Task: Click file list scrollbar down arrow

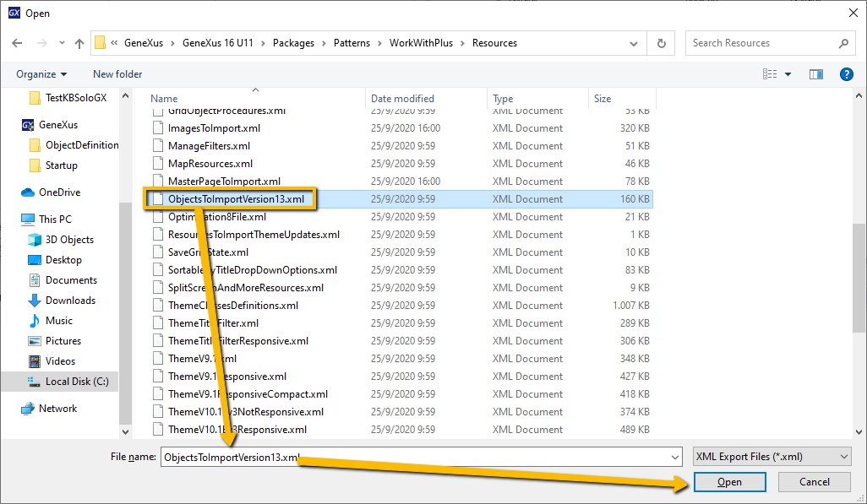Action: tap(859, 432)
